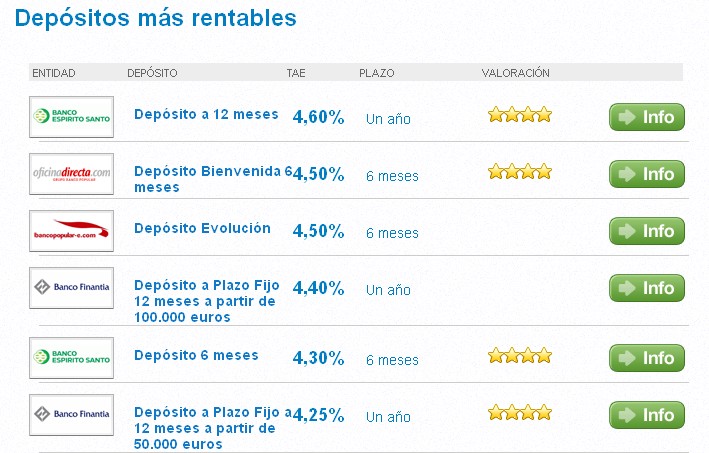
Task: Click Banco Espirito Santo logo for Depósito 6 meses
Action: [71, 356]
